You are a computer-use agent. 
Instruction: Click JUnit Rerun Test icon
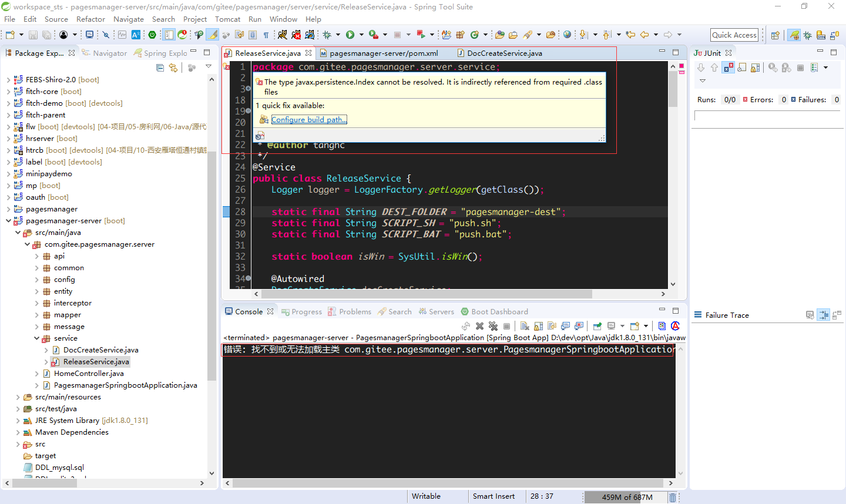click(x=773, y=68)
